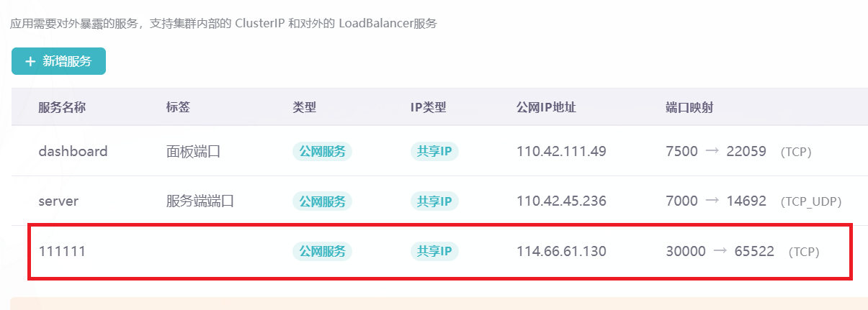Click the 服务端端口 label in server row
Screen dimensions: 868x310
pyautogui.click(x=200, y=201)
